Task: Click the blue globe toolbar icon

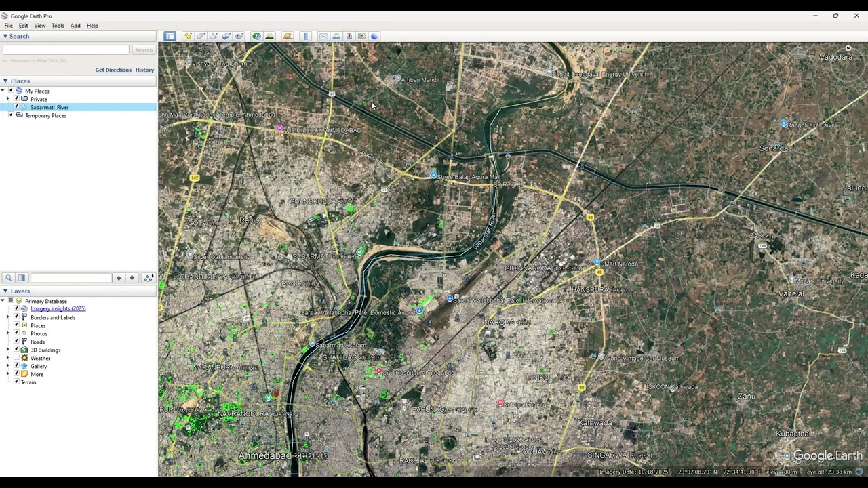Action: coord(374,36)
